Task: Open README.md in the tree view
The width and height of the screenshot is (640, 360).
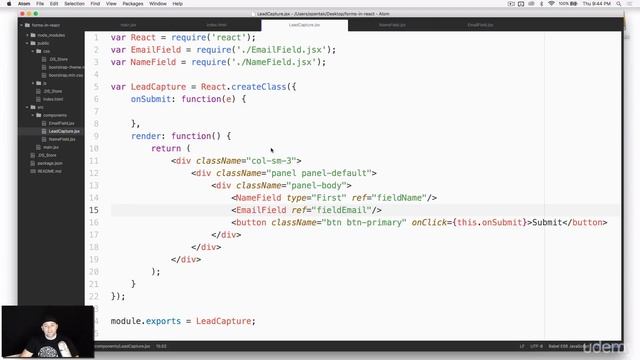Action: coord(49,171)
